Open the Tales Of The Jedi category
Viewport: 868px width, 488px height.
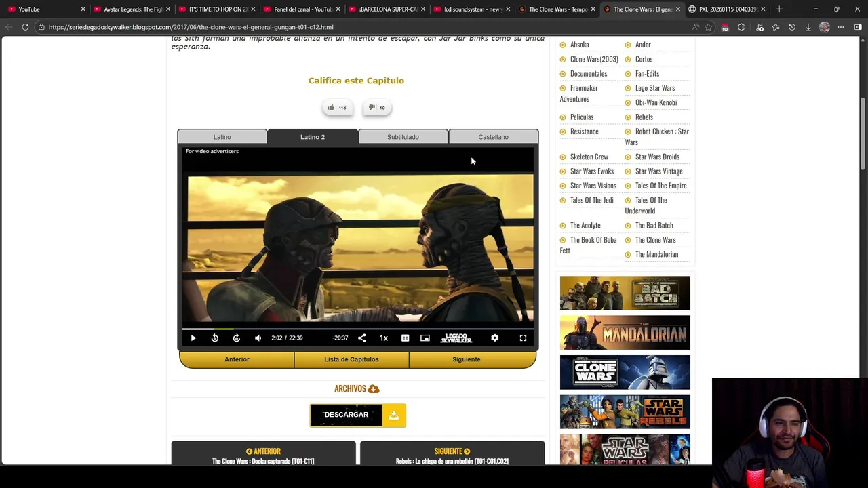point(591,200)
